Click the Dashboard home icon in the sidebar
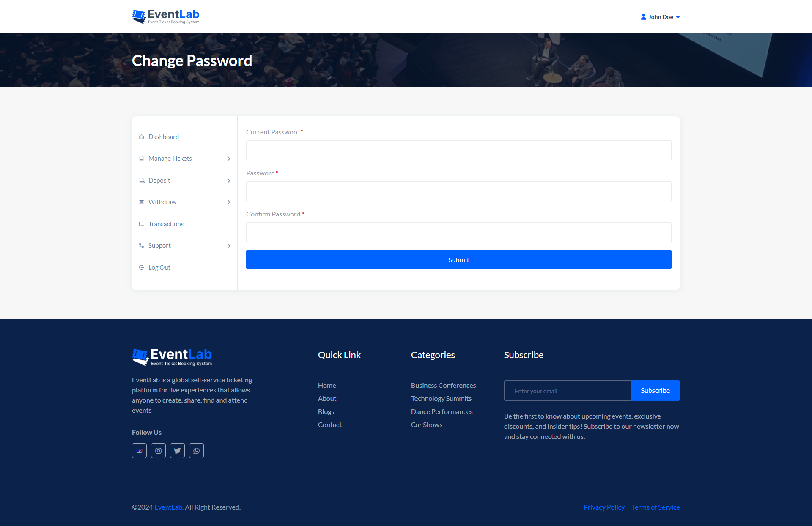 click(x=142, y=137)
